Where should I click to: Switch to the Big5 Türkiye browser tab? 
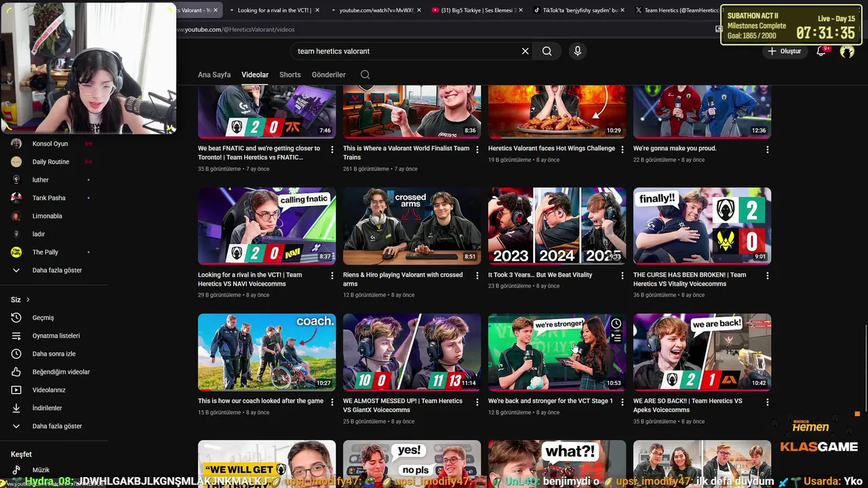[x=476, y=10]
